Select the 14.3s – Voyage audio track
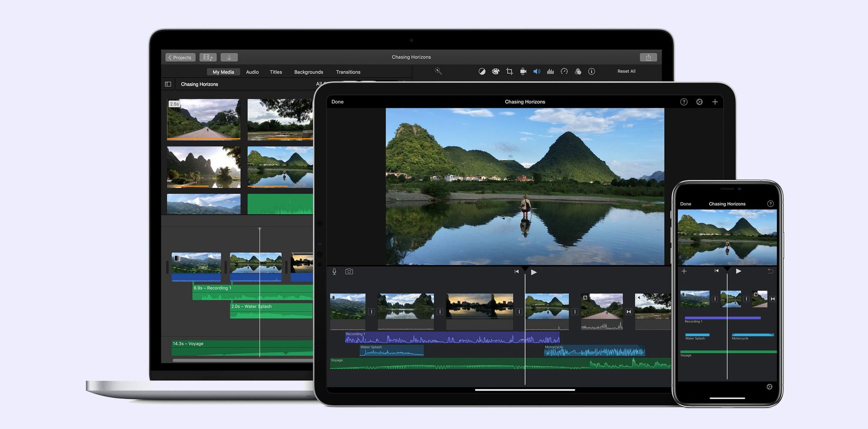Screen dimensions: 868x429 pos(242,348)
